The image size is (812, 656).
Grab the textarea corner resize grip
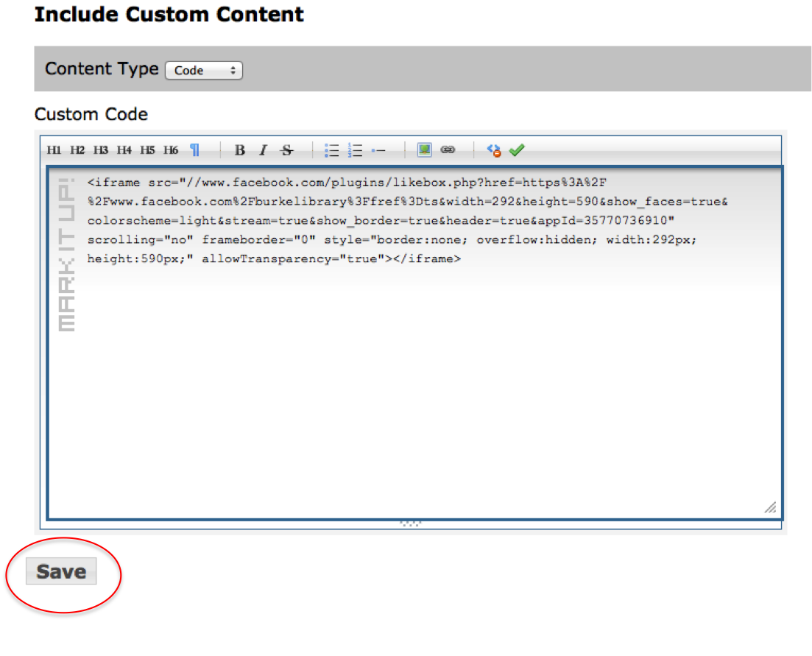(x=771, y=507)
